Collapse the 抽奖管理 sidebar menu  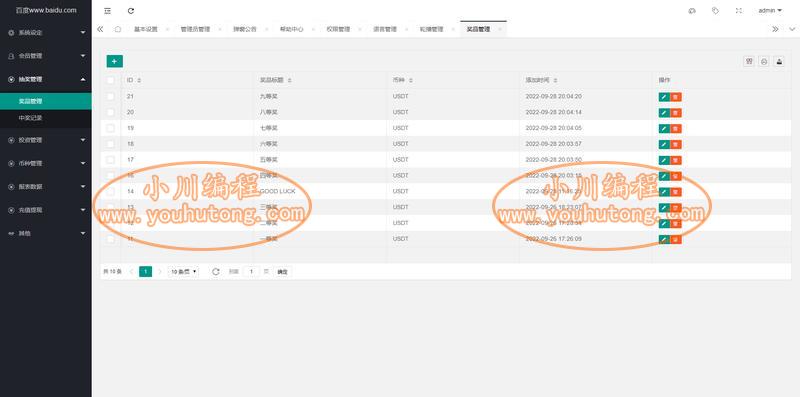(46, 79)
